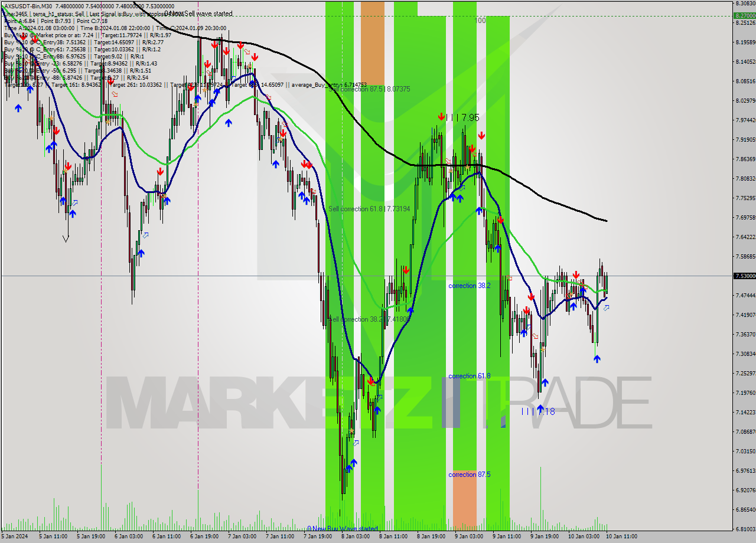The width and height of the screenshot is (756, 543).
Task: Select the 'Sell correction 38.2 | 7.41806' label
Action: point(369,319)
